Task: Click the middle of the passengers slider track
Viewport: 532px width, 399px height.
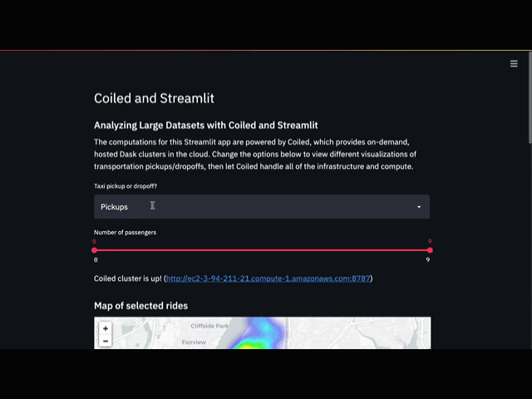Action: [x=262, y=250]
